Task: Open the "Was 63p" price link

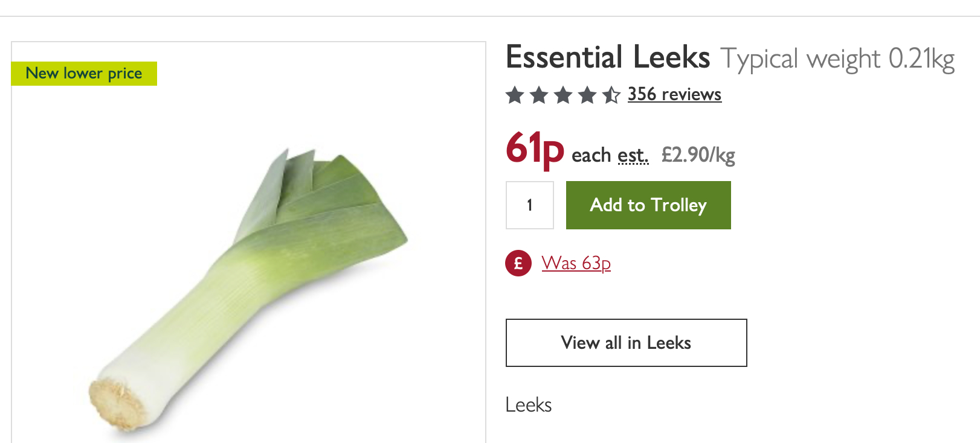Action: pos(576,263)
